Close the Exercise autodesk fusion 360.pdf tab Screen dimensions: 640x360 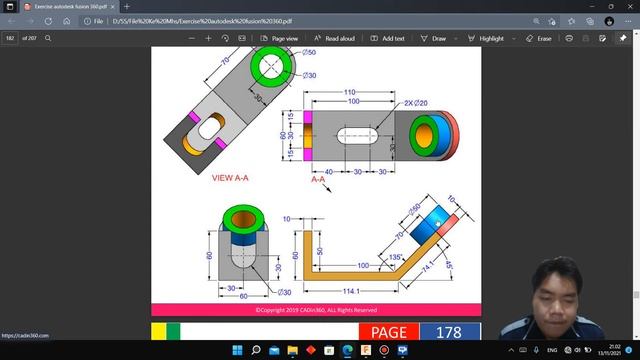click(x=113, y=7)
